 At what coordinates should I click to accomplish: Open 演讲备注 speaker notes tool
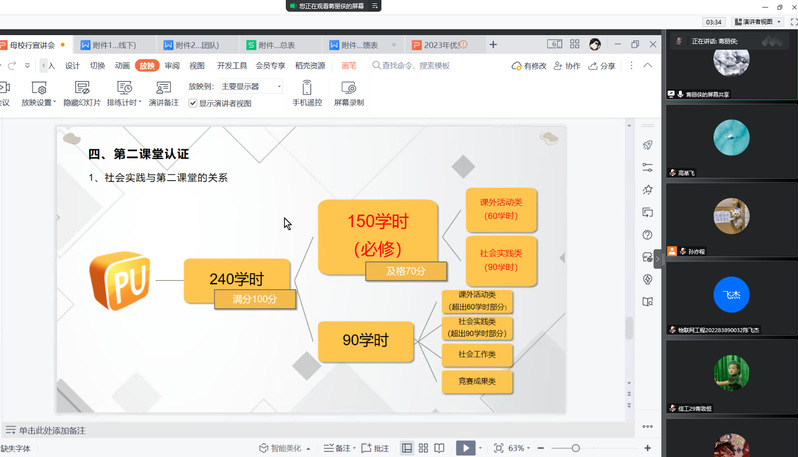[163, 88]
